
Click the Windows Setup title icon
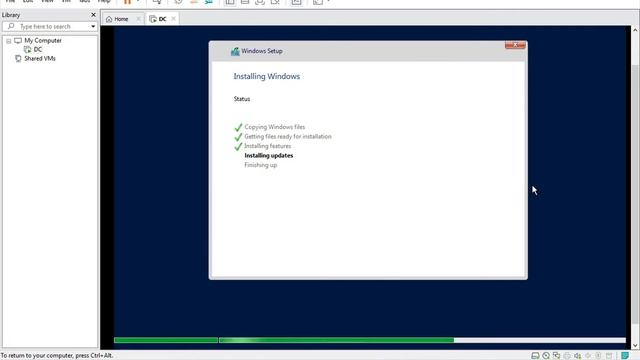pyautogui.click(x=235, y=51)
